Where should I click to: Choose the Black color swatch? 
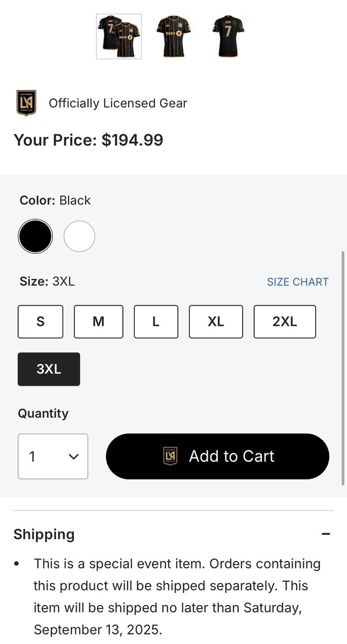[x=35, y=236]
